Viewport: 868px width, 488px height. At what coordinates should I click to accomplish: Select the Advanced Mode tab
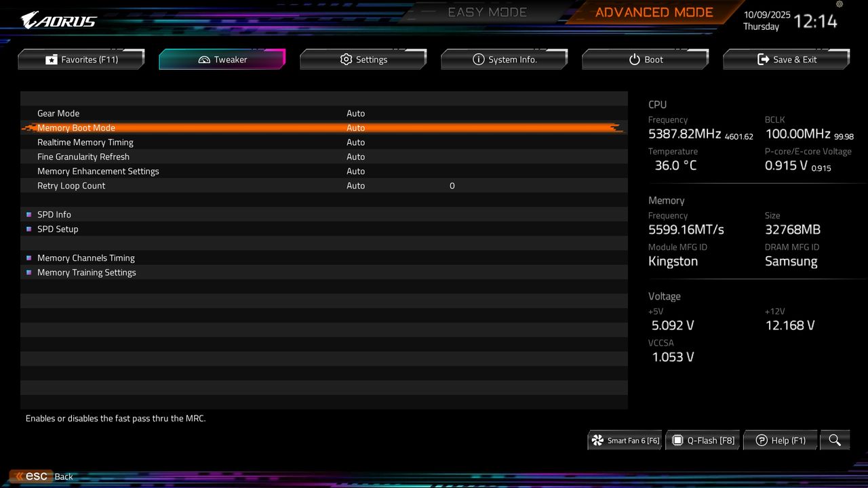click(x=653, y=12)
